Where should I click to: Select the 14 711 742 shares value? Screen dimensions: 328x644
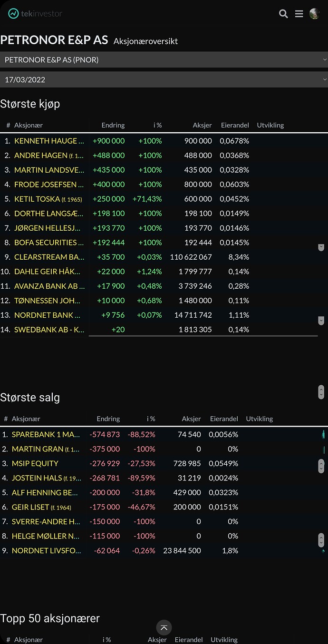[193, 315]
